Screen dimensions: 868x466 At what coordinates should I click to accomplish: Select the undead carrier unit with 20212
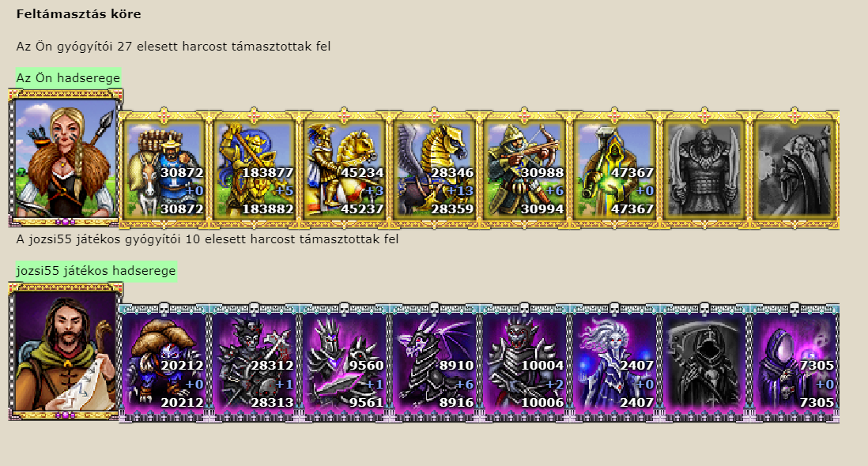coord(164,363)
